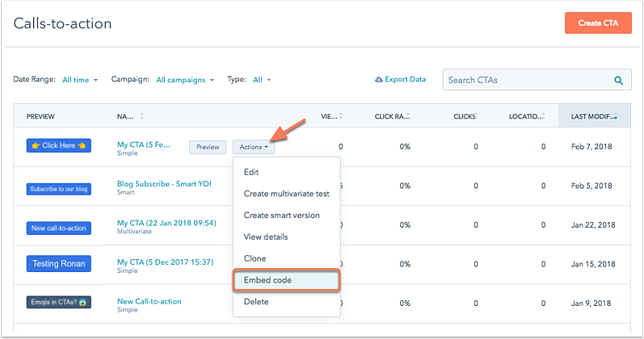The image size is (644, 339).
Task: Choose Create multivariate test option
Action: [x=286, y=194]
